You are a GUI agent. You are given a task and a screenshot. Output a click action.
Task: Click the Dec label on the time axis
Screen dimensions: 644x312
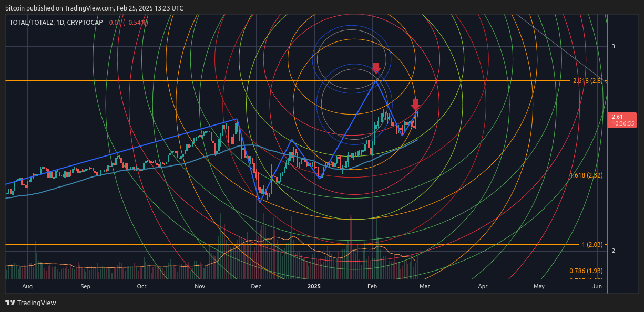pos(256,287)
